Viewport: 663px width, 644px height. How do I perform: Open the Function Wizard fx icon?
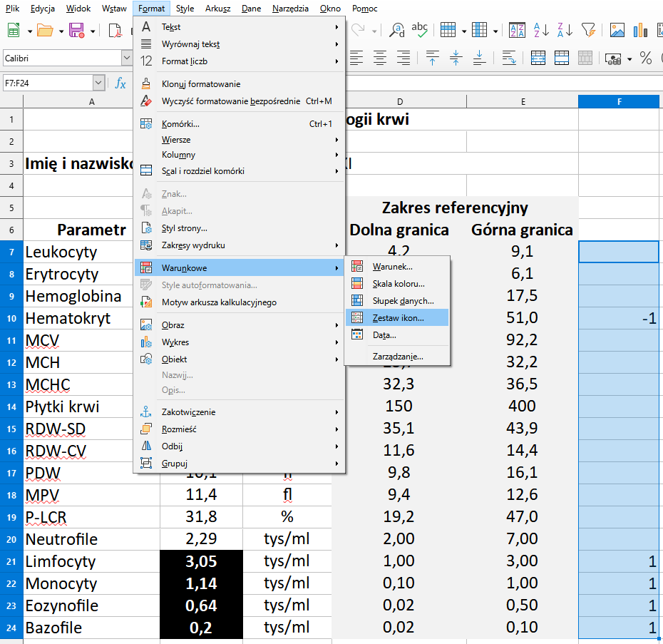(120, 83)
